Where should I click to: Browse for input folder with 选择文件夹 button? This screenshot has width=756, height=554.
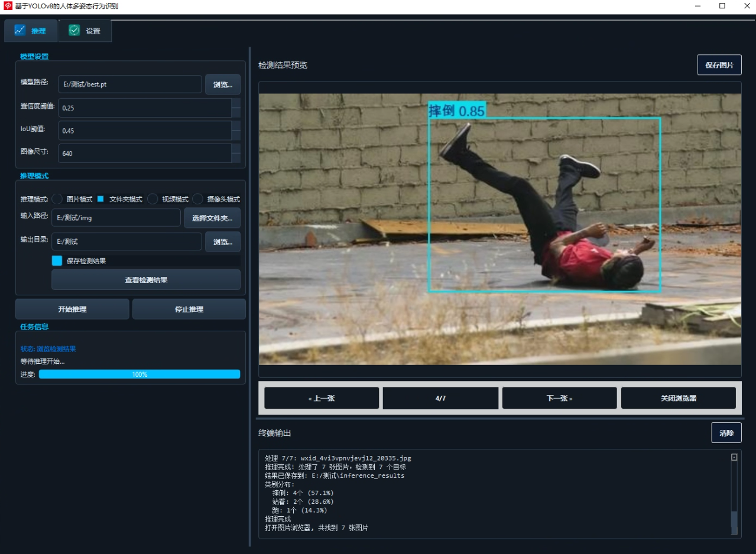point(212,218)
